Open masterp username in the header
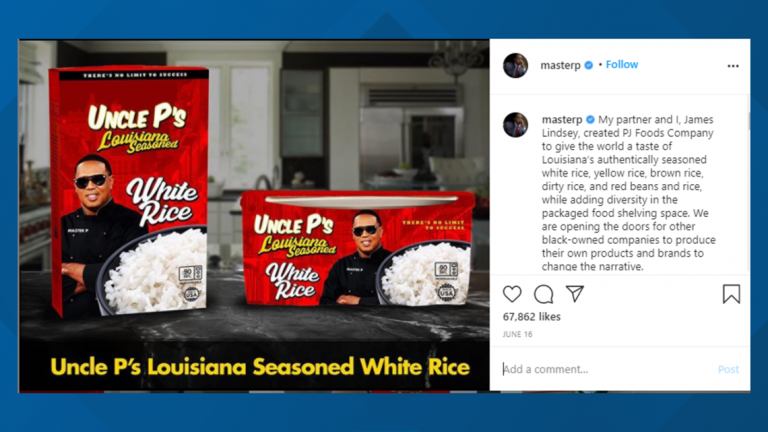768x432 pixels. (560, 65)
